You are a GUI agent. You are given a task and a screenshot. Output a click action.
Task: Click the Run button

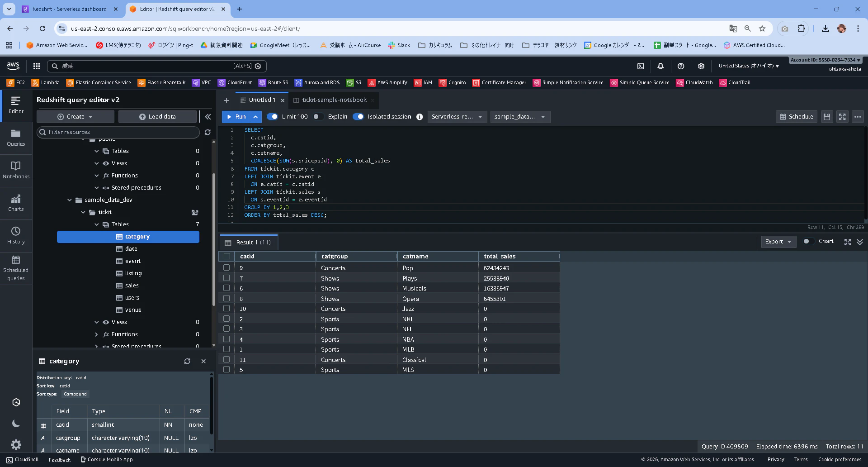tap(236, 117)
